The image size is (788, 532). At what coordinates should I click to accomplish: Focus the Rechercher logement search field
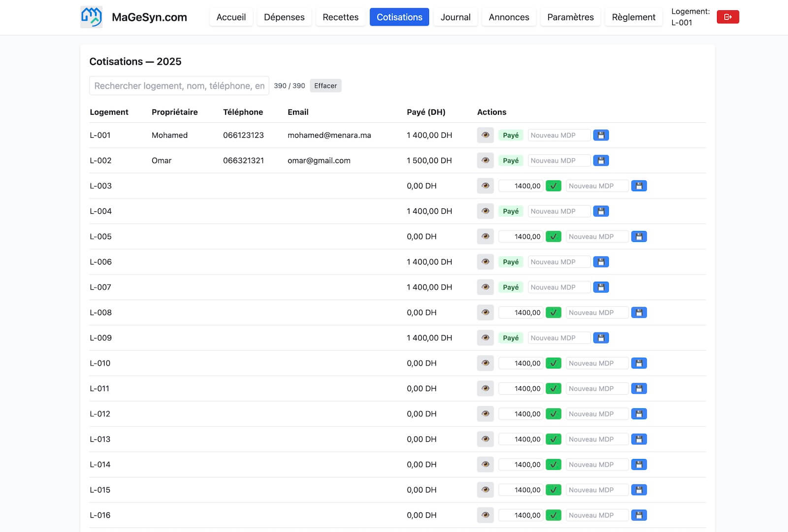[179, 86]
